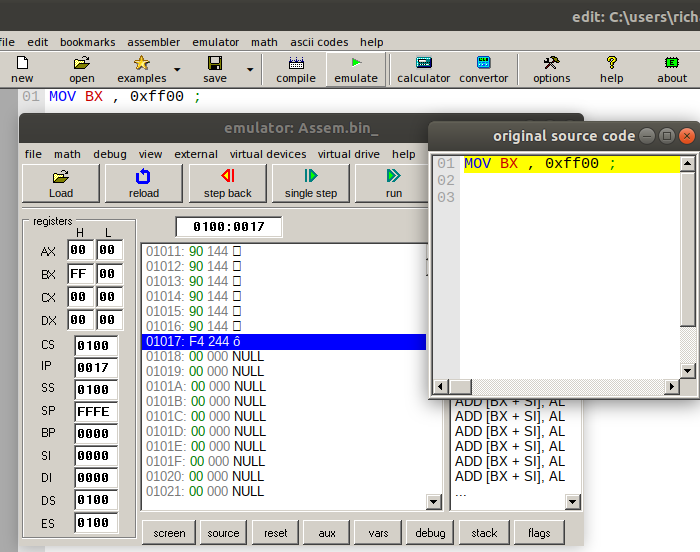Click the compile toolbar icon
Screen dimensions: 700x552
pos(295,68)
